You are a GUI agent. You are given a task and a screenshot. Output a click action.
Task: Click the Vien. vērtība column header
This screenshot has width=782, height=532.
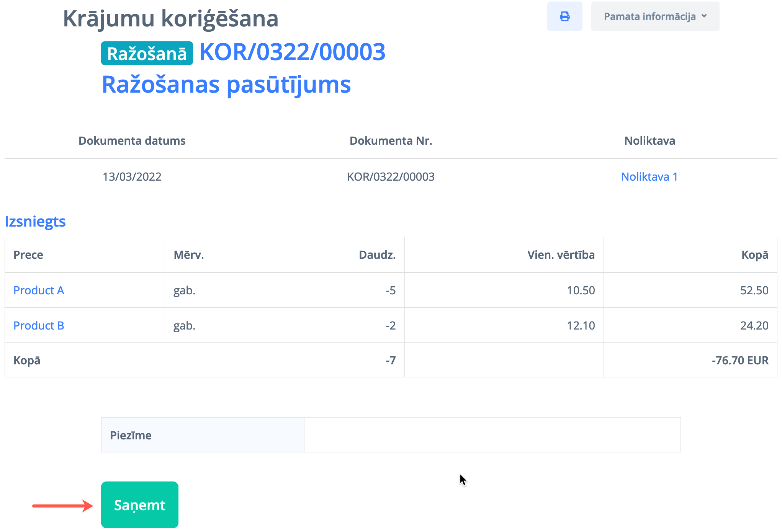[561, 255]
